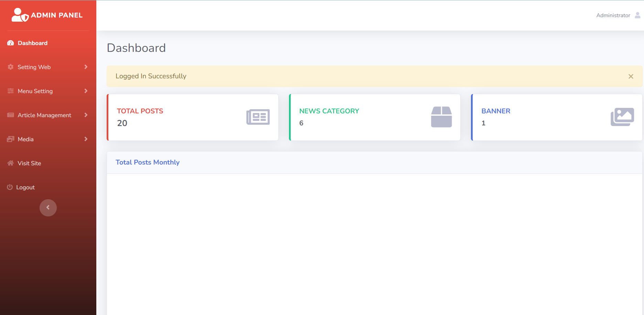Click the Visit Site home icon

click(x=11, y=163)
